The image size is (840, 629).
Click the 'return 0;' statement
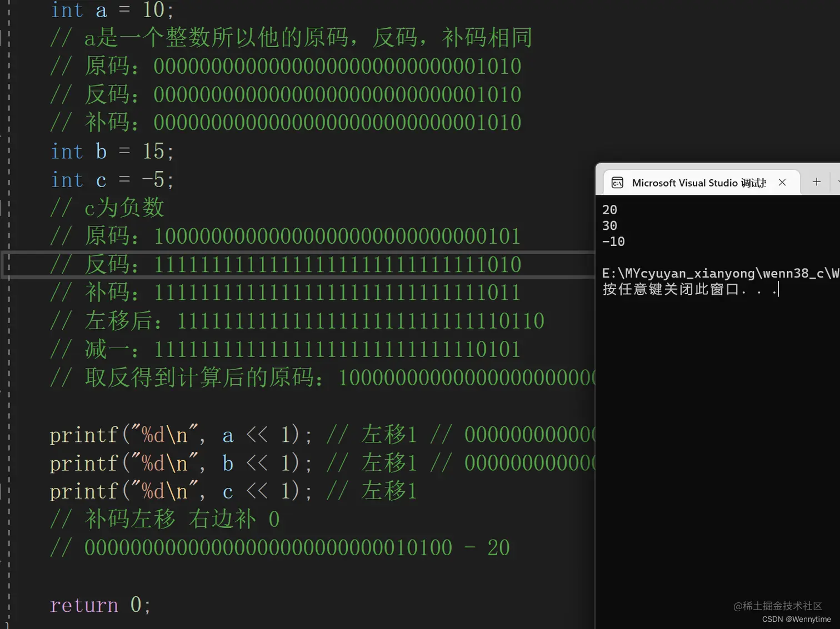(100, 605)
